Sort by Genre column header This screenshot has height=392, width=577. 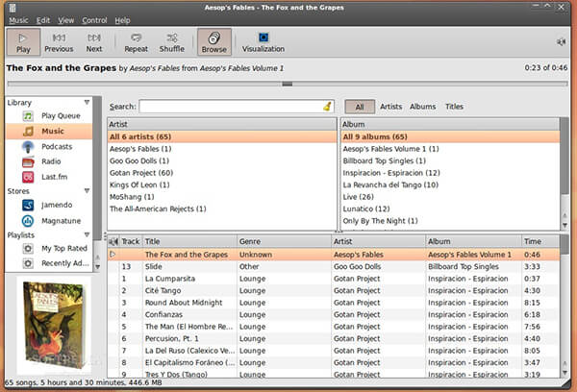284,241
